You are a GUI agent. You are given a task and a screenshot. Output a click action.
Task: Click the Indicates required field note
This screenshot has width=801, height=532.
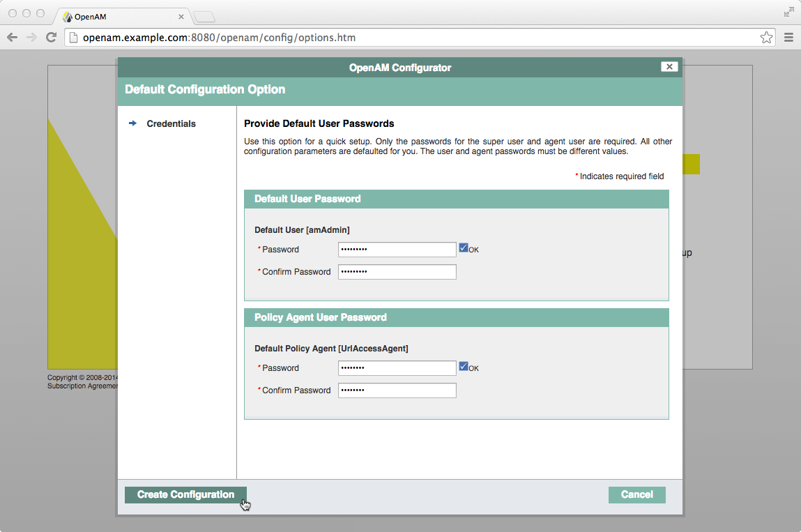tap(620, 176)
